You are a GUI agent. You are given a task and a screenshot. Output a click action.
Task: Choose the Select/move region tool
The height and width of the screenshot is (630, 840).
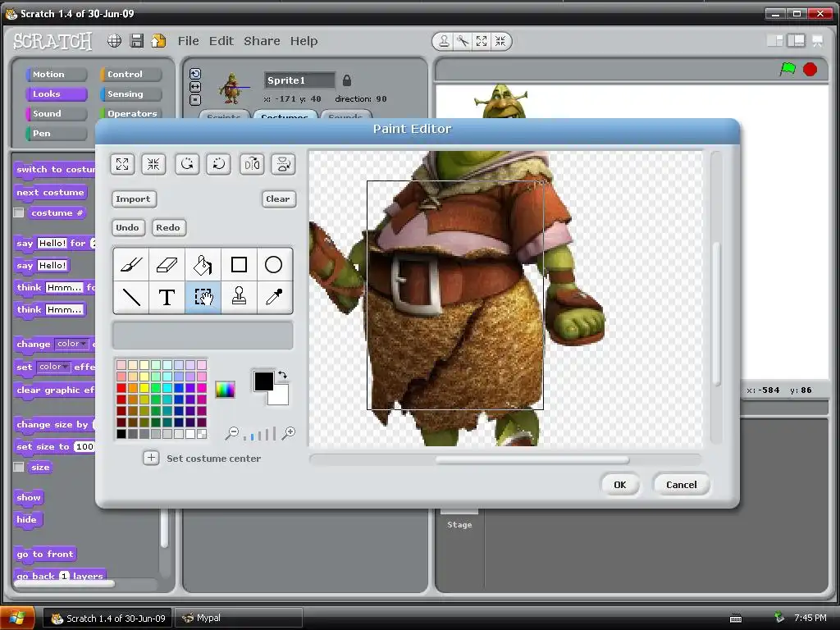tap(203, 297)
